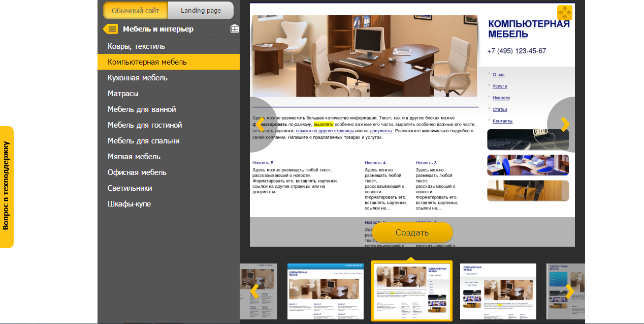Open Светильники category
This screenshot has height=324, width=644.
[169, 188]
